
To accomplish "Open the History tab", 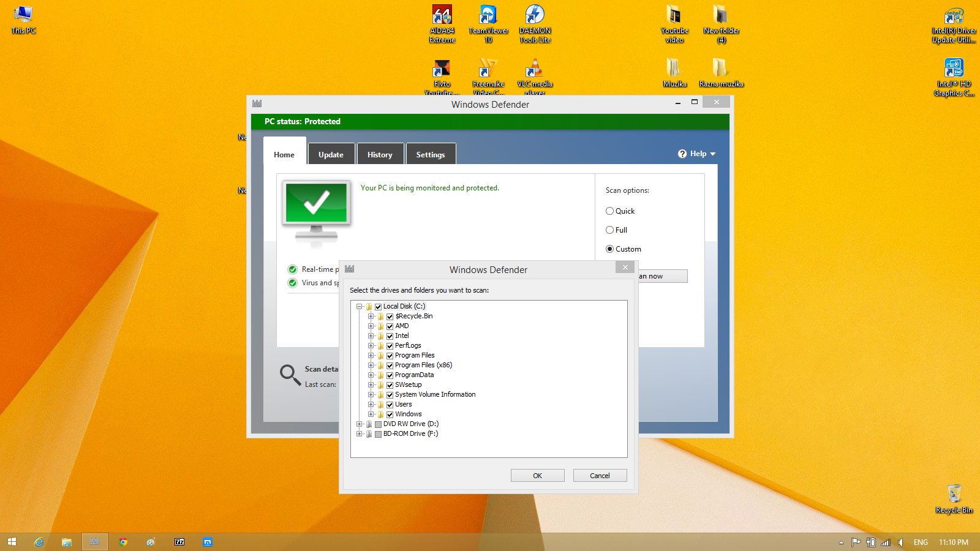I will [380, 155].
